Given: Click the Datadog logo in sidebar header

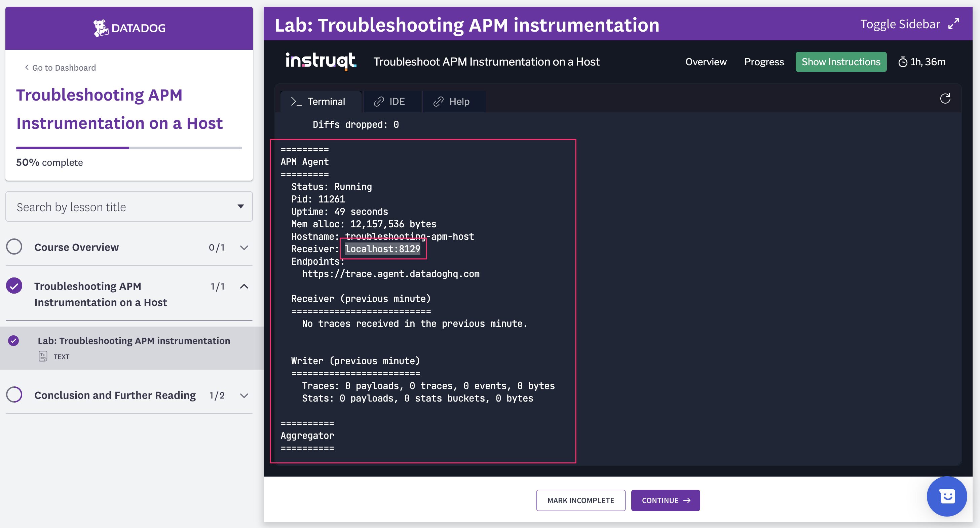Looking at the screenshot, I should (x=129, y=28).
